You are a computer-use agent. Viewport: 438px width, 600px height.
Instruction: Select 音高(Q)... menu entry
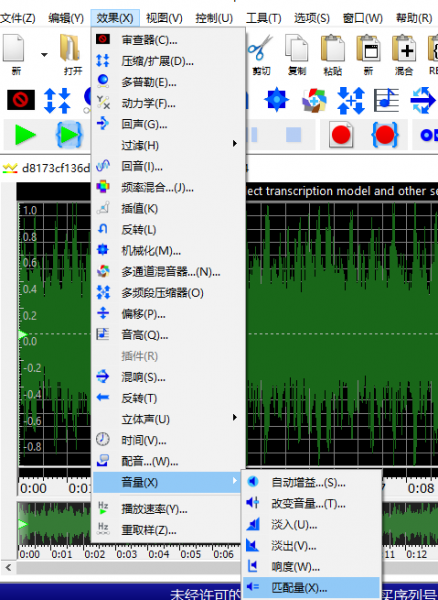click(x=168, y=335)
